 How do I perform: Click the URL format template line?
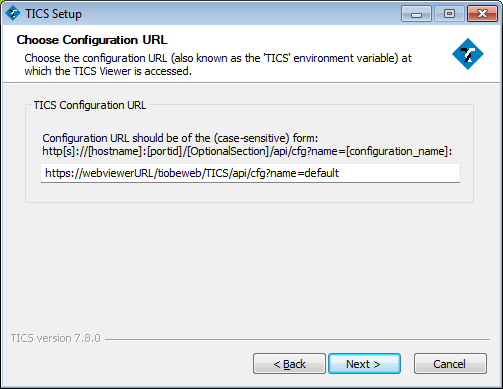[x=247, y=151]
